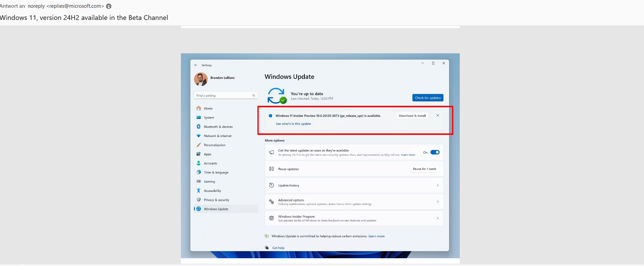644x266 pixels.
Task: Click the Accounts person icon
Action: pos(198,163)
